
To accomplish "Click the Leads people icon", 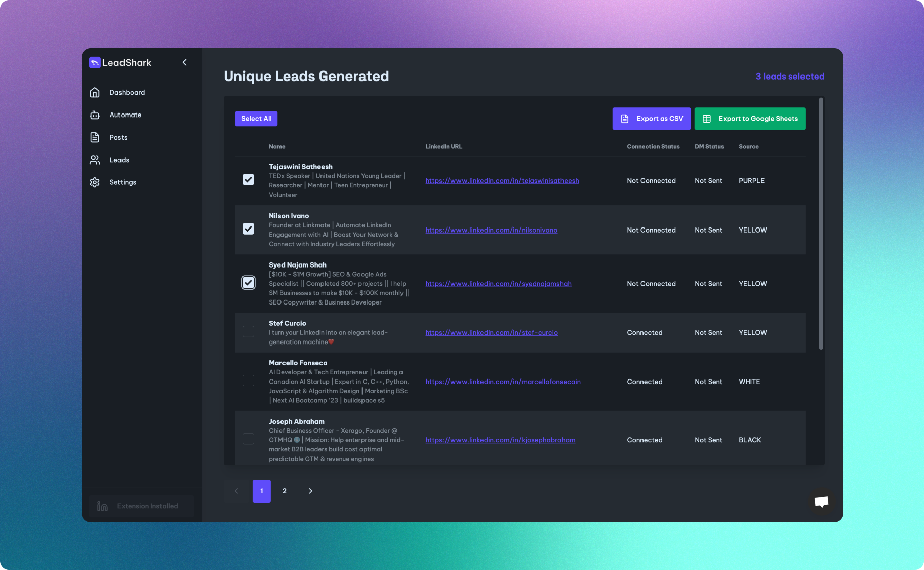I will pos(95,160).
